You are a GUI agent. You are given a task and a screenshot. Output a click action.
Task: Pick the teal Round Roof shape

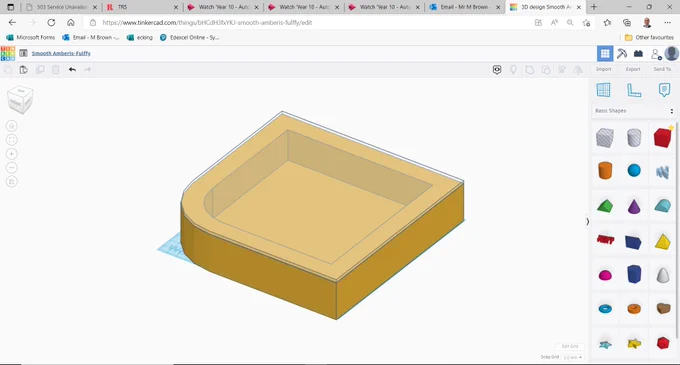click(663, 205)
